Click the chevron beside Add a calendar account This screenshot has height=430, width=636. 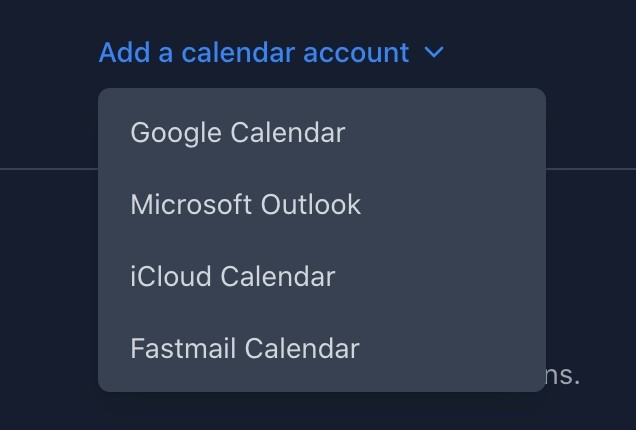pos(434,53)
